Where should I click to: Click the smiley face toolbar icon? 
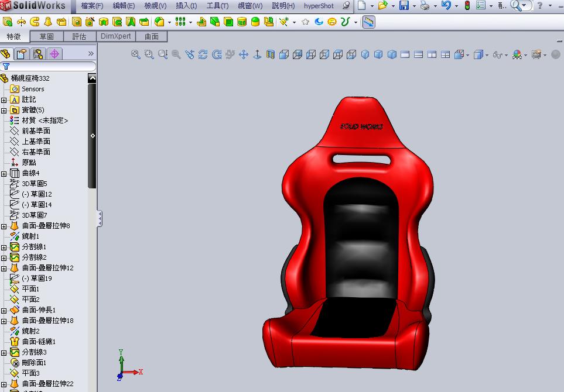point(331,22)
